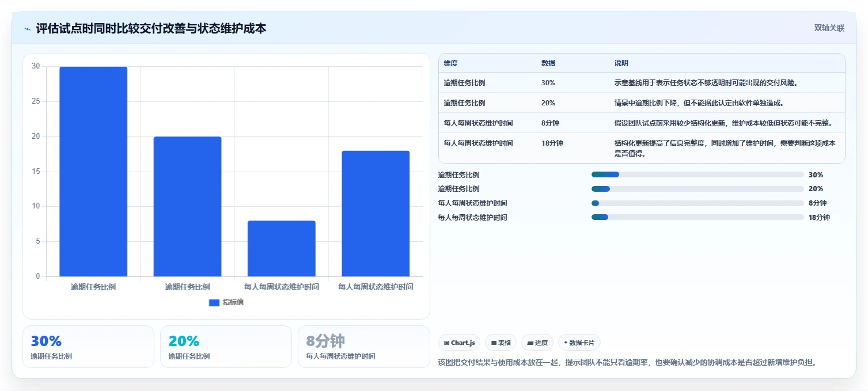Screen dimensions: 868x391
Task: Click the 数据 column header
Action: [548, 63]
